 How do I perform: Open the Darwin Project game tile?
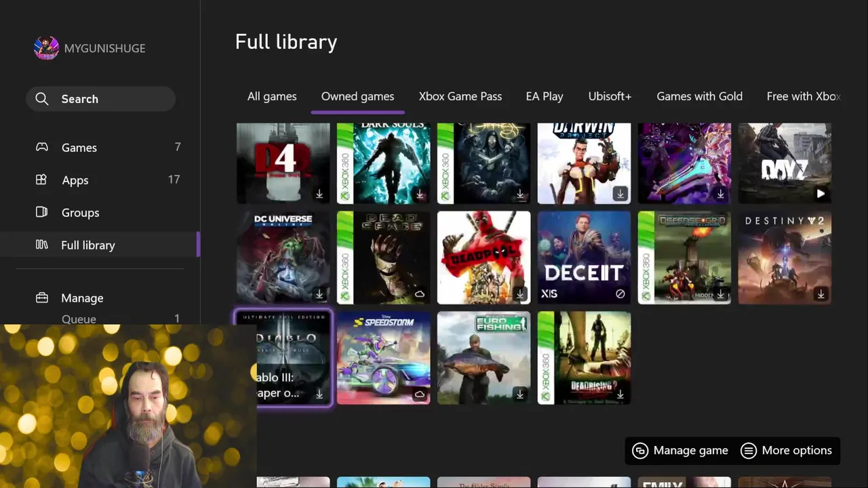584,163
